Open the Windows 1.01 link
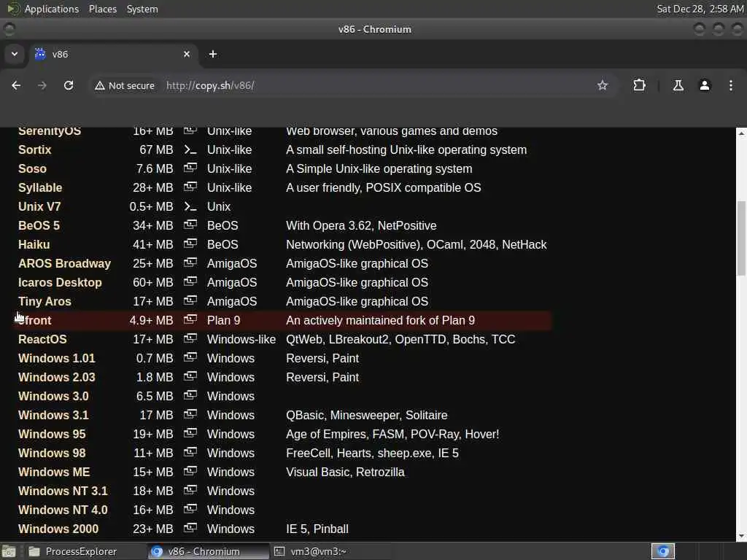Image resolution: width=747 pixels, height=560 pixels. pyautogui.click(x=57, y=358)
